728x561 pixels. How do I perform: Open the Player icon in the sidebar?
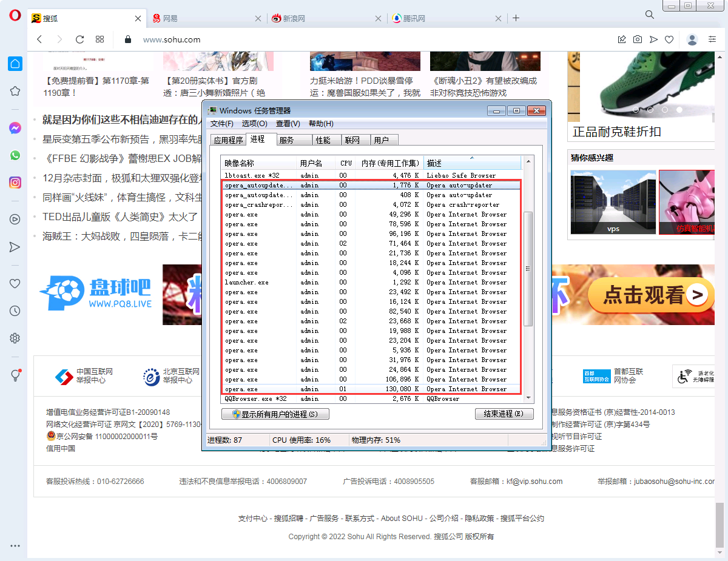pos(15,219)
